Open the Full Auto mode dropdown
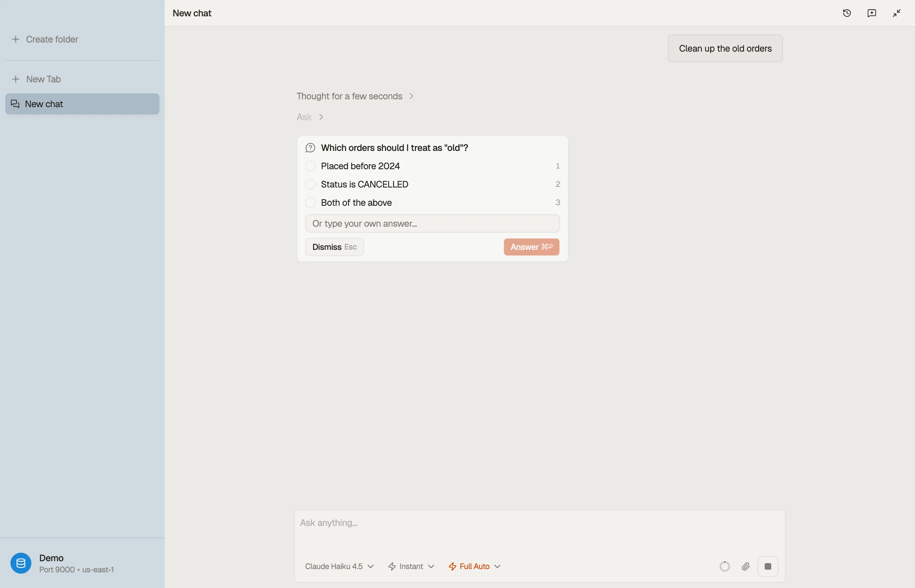The image size is (915, 588). pos(474,566)
